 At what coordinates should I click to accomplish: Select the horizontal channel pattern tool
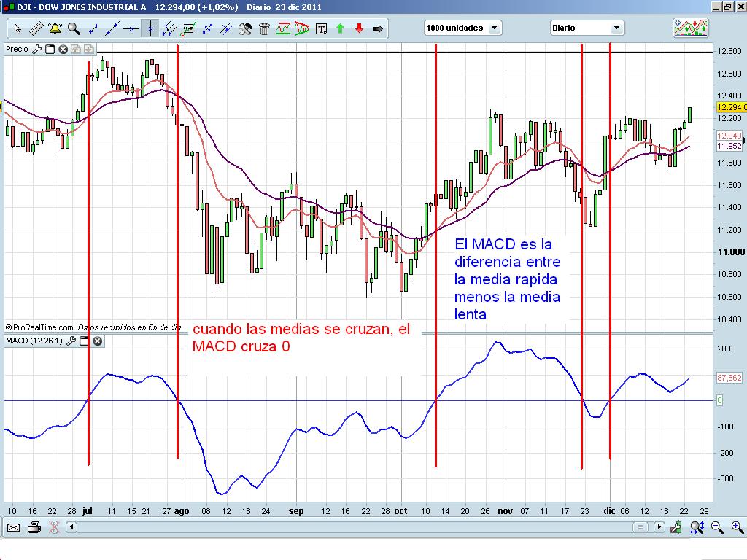click(x=283, y=28)
